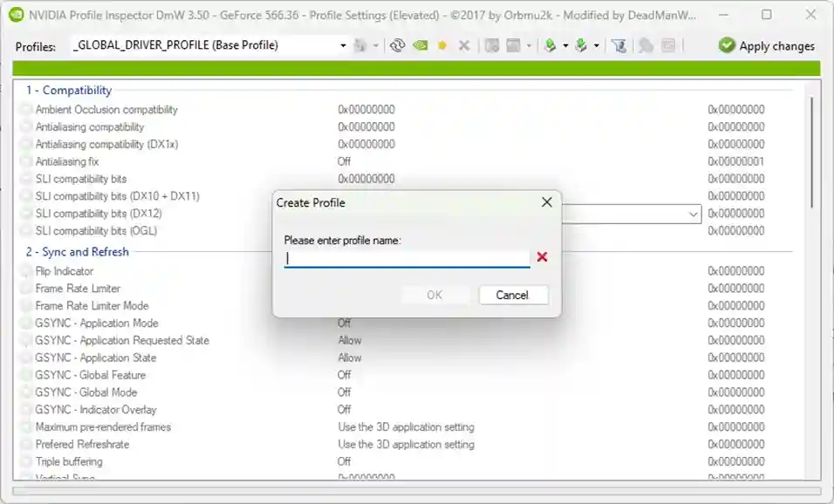Image resolution: width=834 pixels, height=504 pixels.
Task: Collapse the 2 - Sync and Refresh section header
Action: [78, 252]
